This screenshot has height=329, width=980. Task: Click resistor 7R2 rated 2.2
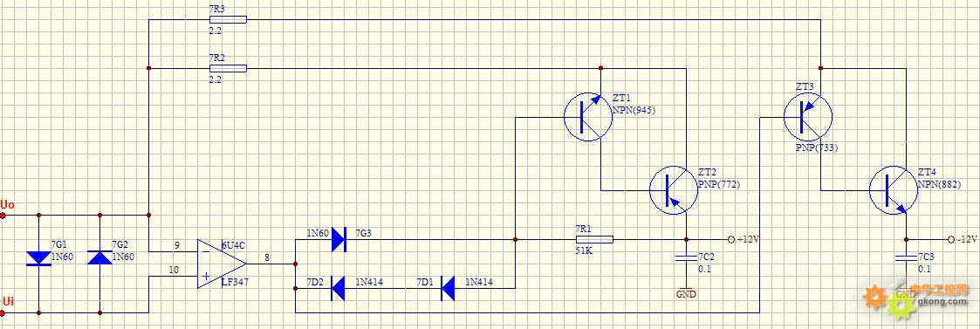click(x=228, y=68)
